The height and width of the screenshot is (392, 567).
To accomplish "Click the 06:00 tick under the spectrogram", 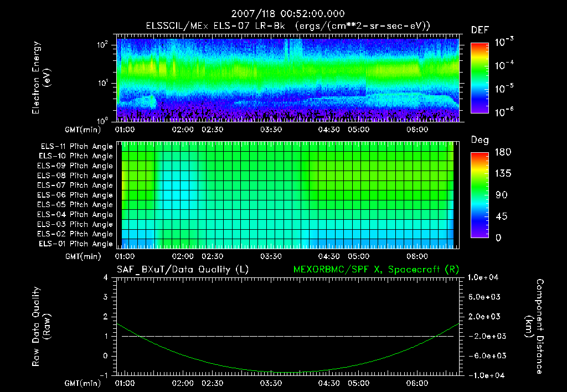I will [417, 130].
